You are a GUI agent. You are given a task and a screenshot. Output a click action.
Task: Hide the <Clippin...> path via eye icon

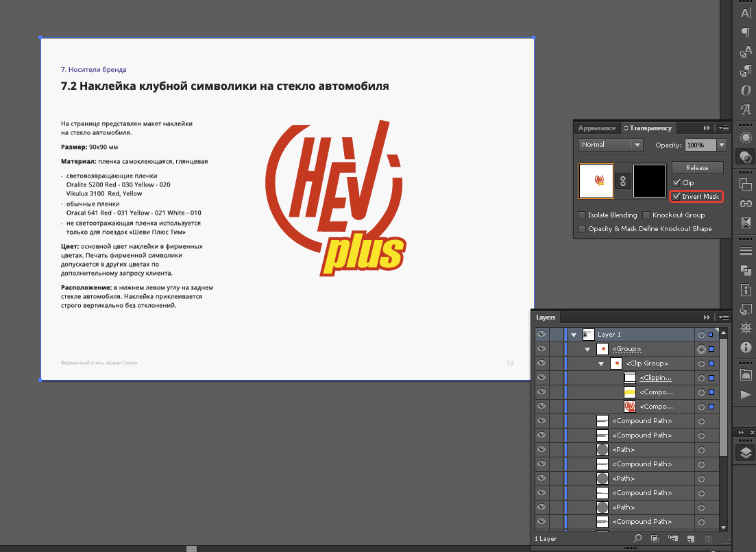541,378
